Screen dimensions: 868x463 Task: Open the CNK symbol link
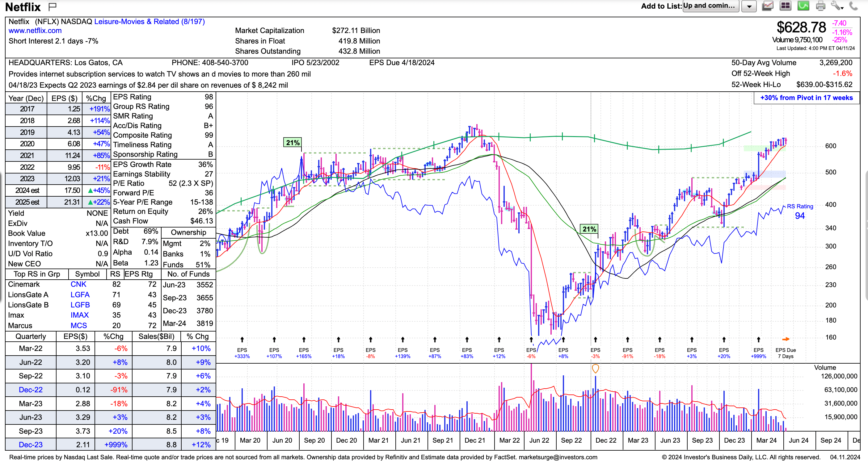(x=78, y=284)
